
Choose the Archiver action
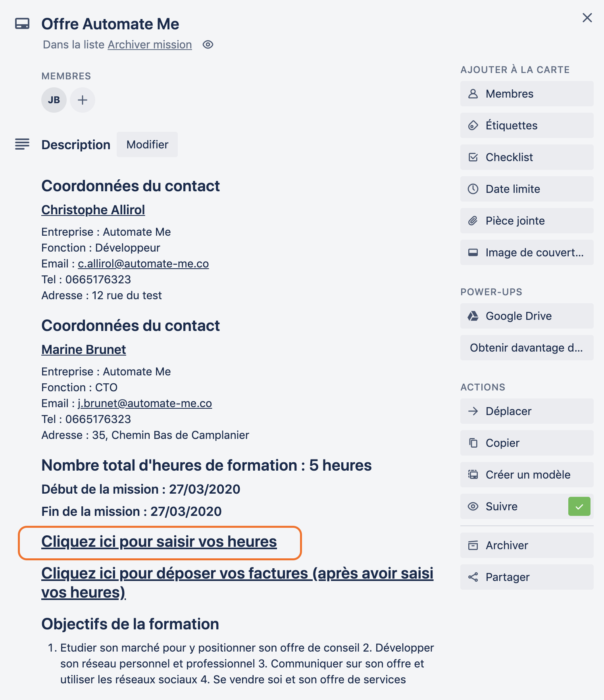[x=527, y=545]
